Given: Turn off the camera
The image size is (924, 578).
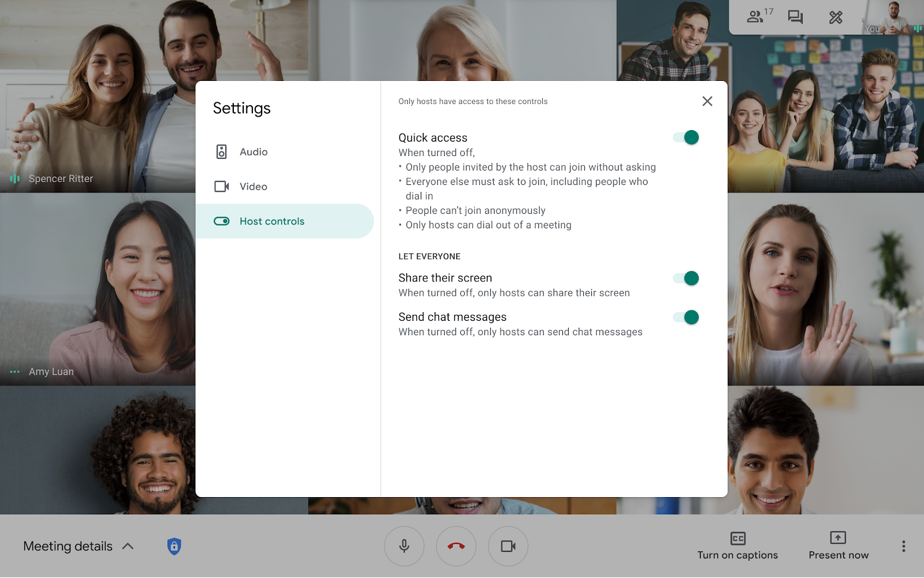Looking at the screenshot, I should 508,546.
